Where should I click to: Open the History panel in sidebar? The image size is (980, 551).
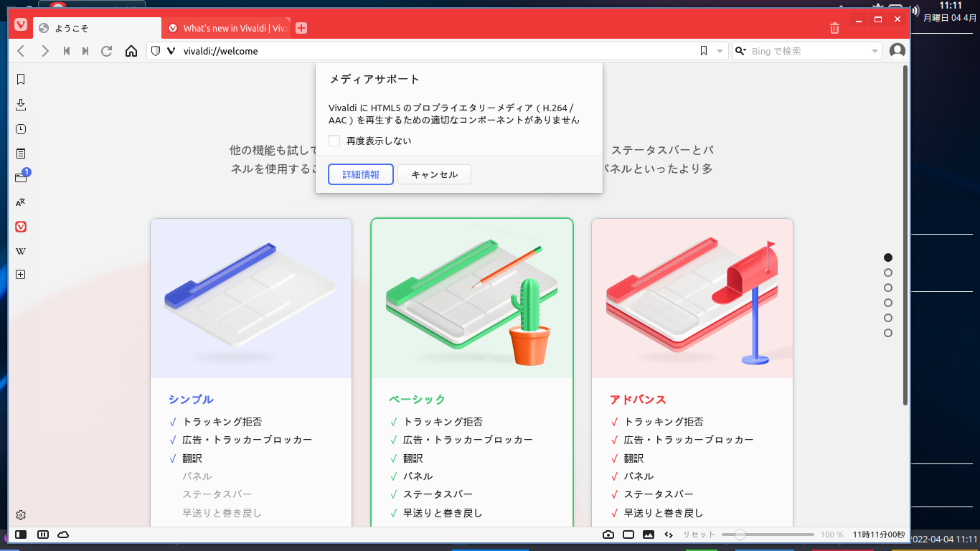21,129
